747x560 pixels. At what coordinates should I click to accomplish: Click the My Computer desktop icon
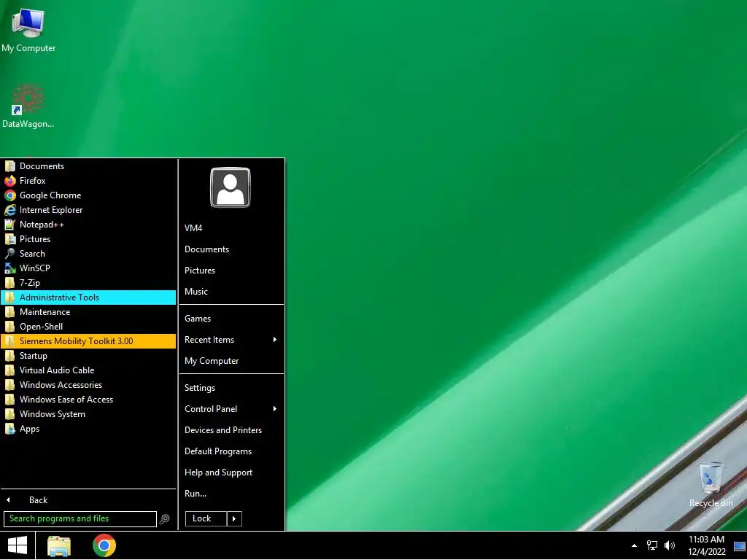click(x=28, y=31)
